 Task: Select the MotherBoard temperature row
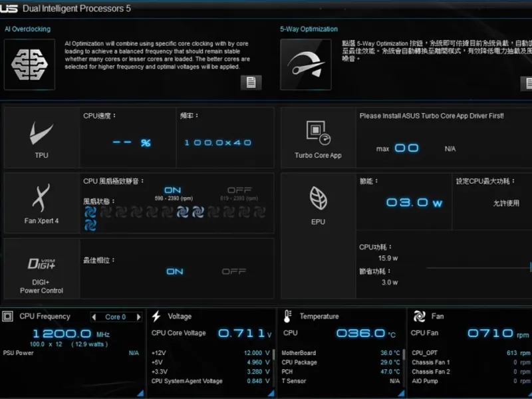[x=341, y=353]
